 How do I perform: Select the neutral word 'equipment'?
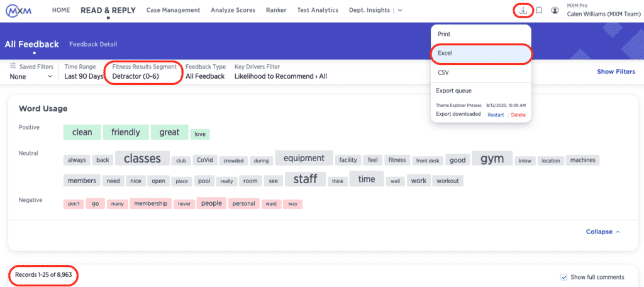(304, 159)
